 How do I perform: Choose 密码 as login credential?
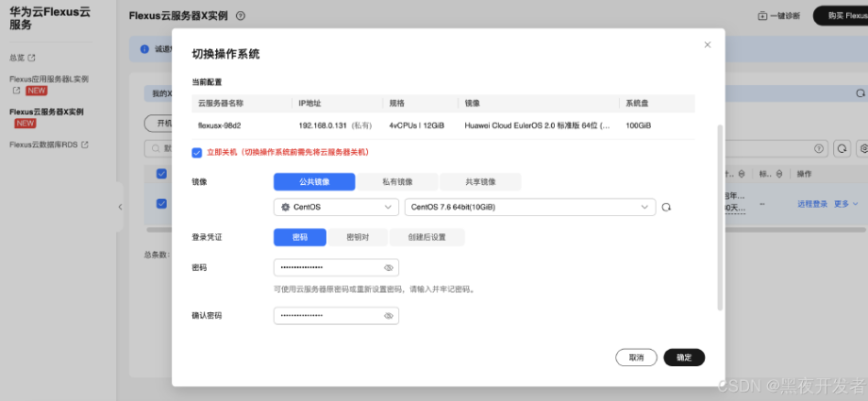pyautogui.click(x=300, y=237)
